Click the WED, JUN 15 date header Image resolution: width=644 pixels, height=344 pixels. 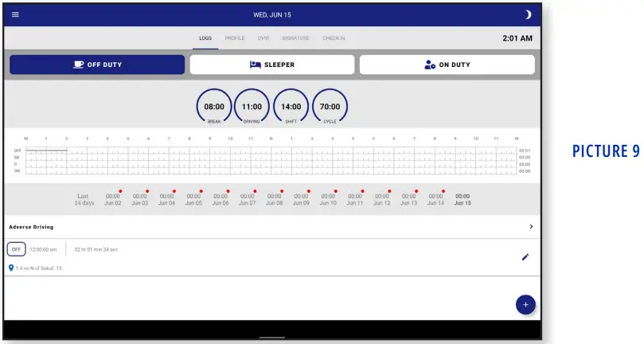pos(272,15)
